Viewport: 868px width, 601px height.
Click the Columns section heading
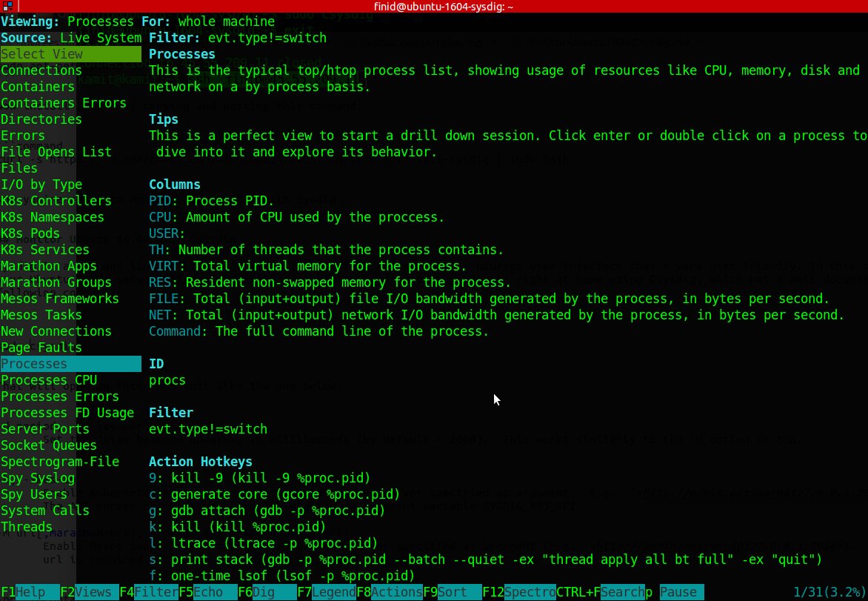tap(174, 185)
